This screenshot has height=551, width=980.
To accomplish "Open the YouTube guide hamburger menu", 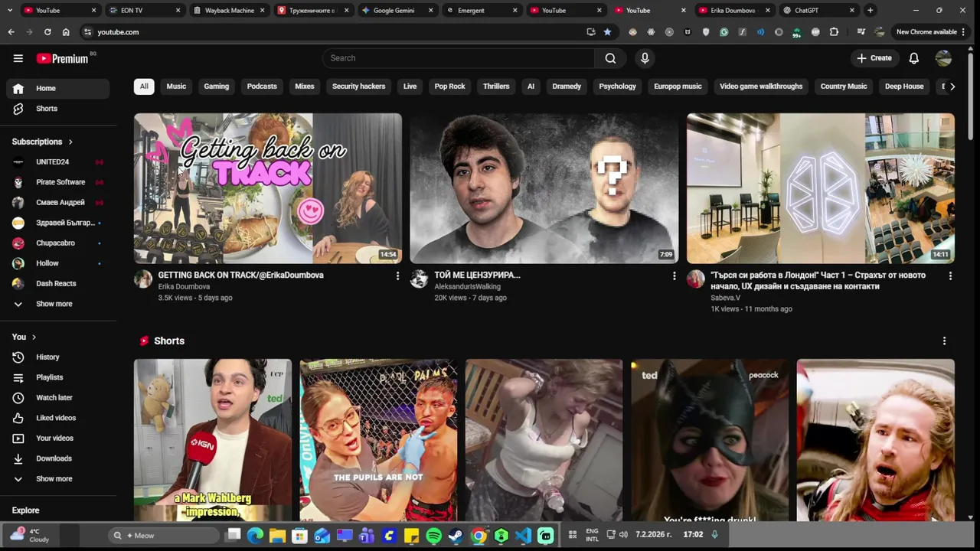I will (x=18, y=58).
